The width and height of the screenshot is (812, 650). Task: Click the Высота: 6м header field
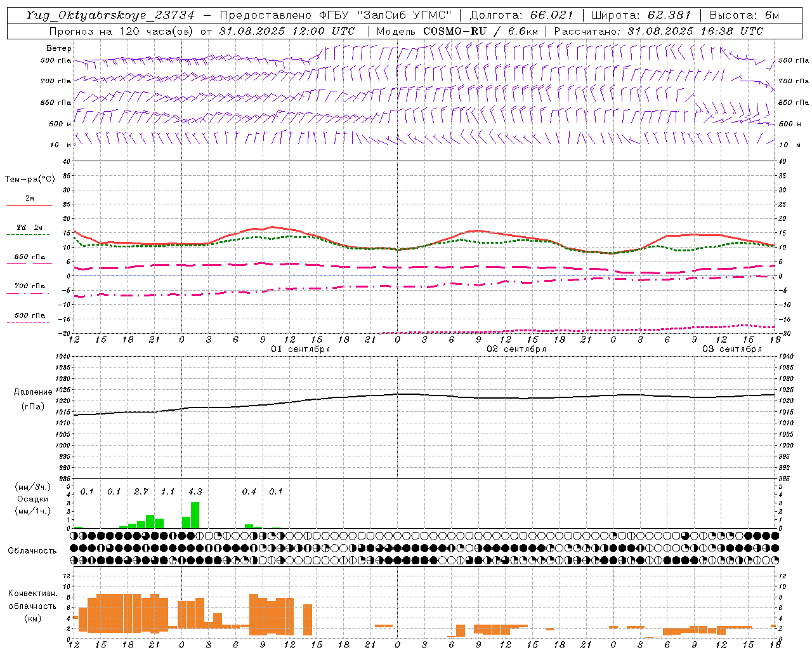point(744,15)
